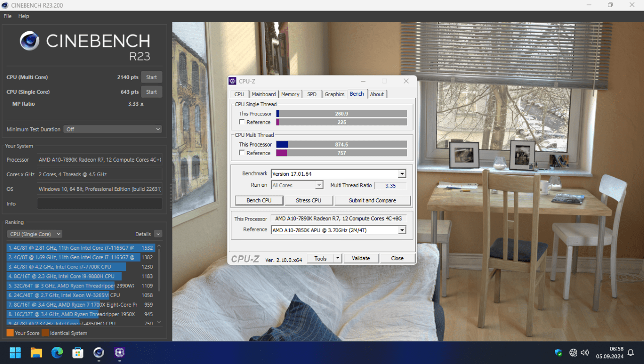This screenshot has width=644, height=364.
Task: Switch to the Mainboard tab
Action: point(264,94)
